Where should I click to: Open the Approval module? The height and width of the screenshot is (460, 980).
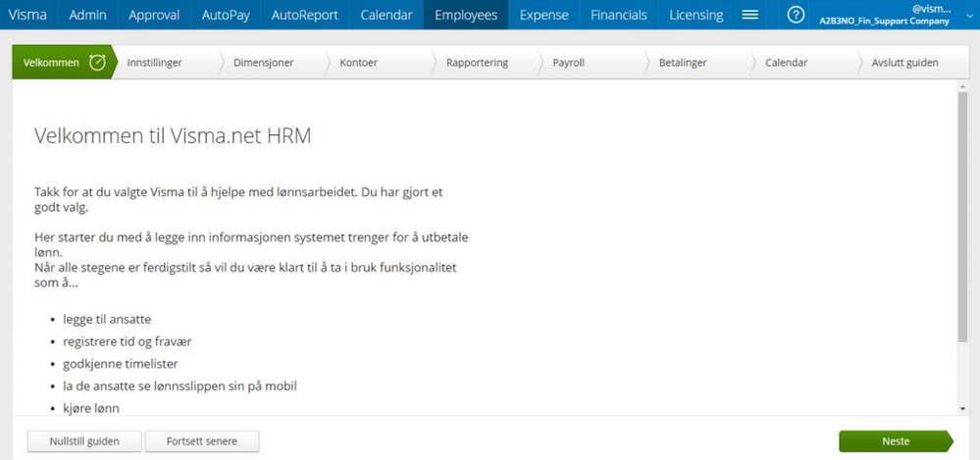click(x=154, y=15)
